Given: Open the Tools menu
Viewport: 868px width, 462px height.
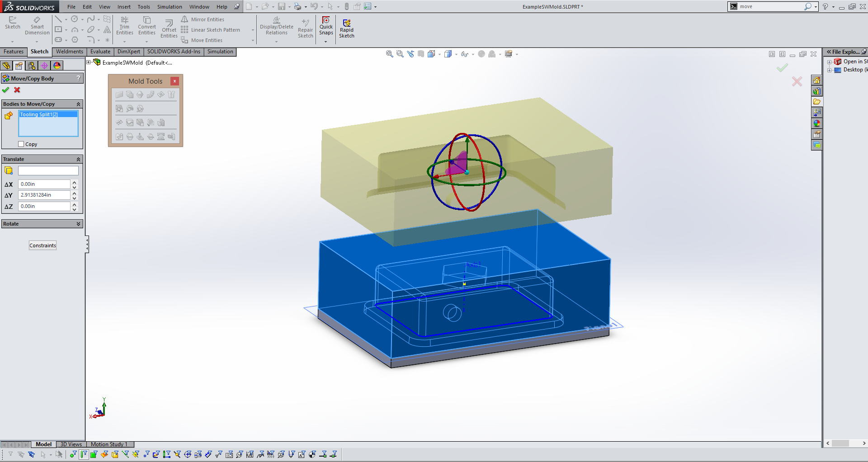Looking at the screenshot, I should click(144, 7).
